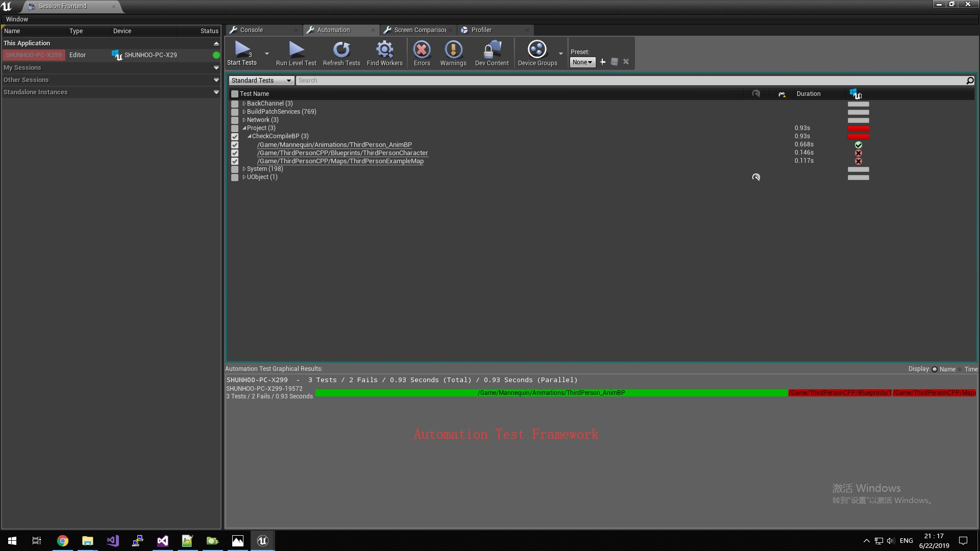Switch to the Profiler tab
The width and height of the screenshot is (980, 551).
click(x=481, y=30)
